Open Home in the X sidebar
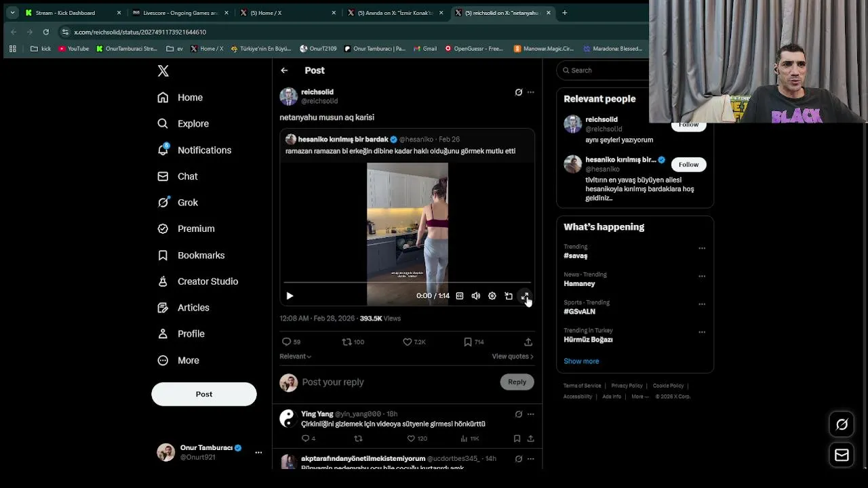Image resolution: width=868 pixels, height=488 pixels. pyautogui.click(x=180, y=98)
